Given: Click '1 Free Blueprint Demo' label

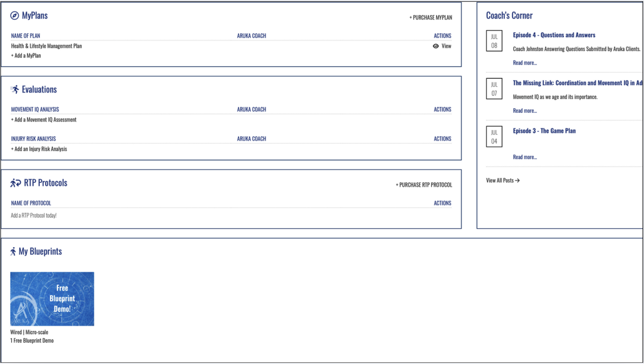Looking at the screenshot, I should (x=32, y=341).
